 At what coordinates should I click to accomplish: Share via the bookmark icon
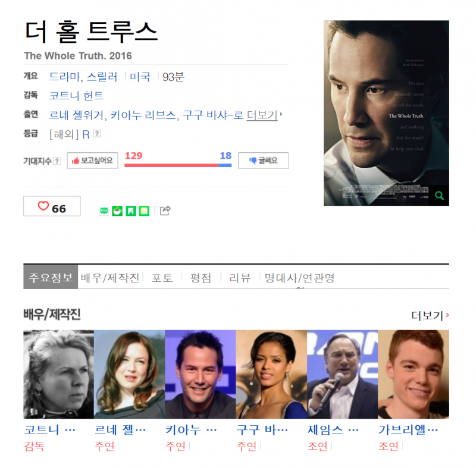(x=130, y=211)
